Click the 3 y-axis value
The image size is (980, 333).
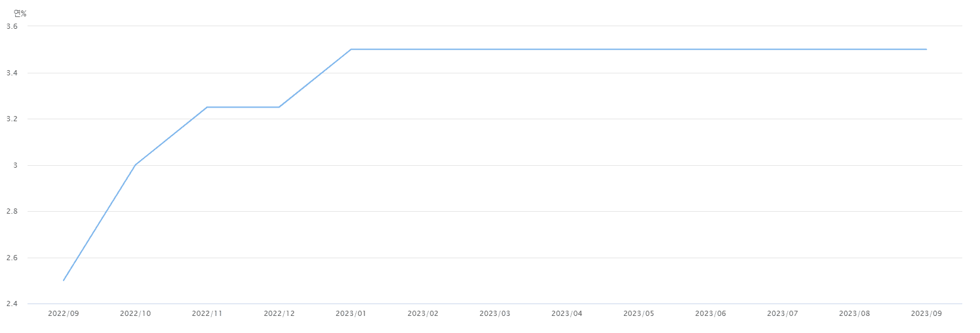pyautogui.click(x=15, y=166)
